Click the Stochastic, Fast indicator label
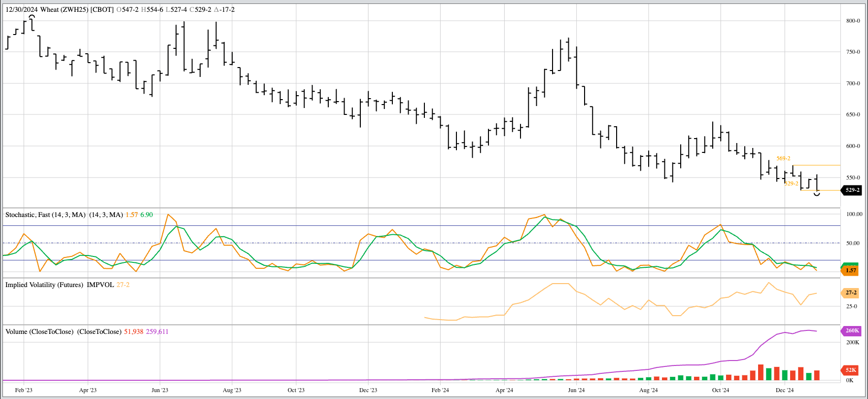Viewport: 868px width, 399px height. 45,215
